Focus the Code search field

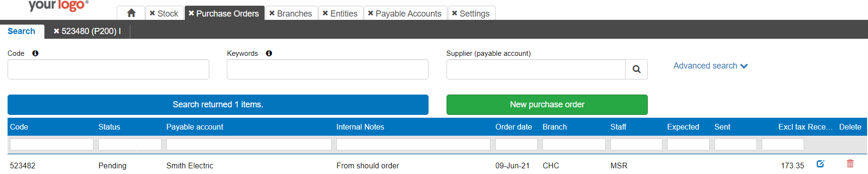108,70
